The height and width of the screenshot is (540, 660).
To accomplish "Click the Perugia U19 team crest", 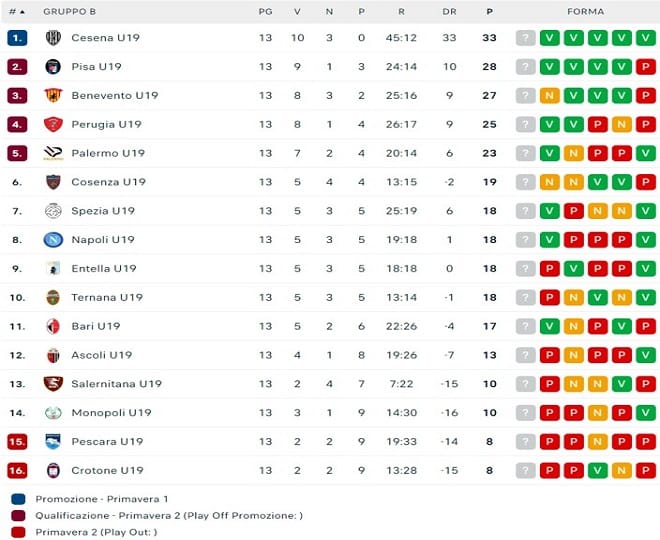I will click(53, 125).
